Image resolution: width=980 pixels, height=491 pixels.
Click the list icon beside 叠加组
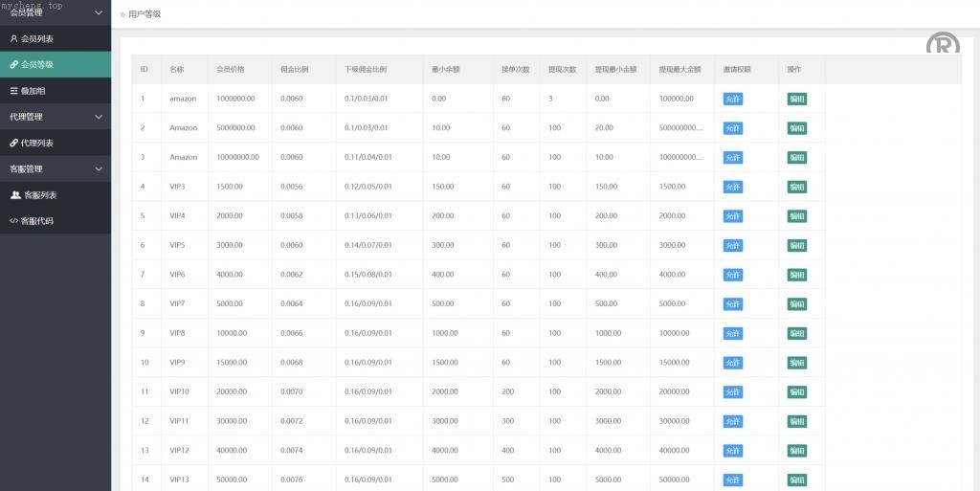click(13, 91)
